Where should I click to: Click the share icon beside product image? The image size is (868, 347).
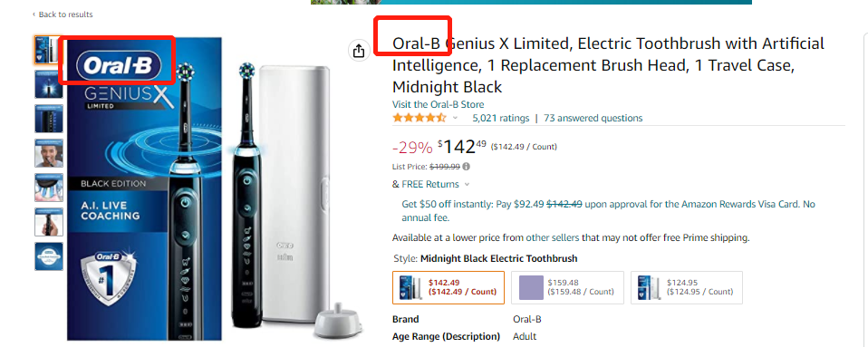359,51
